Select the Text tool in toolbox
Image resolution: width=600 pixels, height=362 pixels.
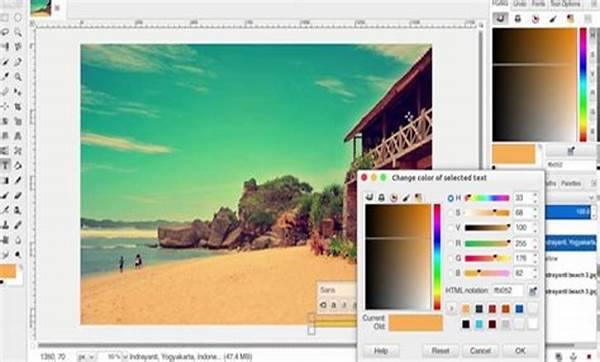(x=5, y=166)
